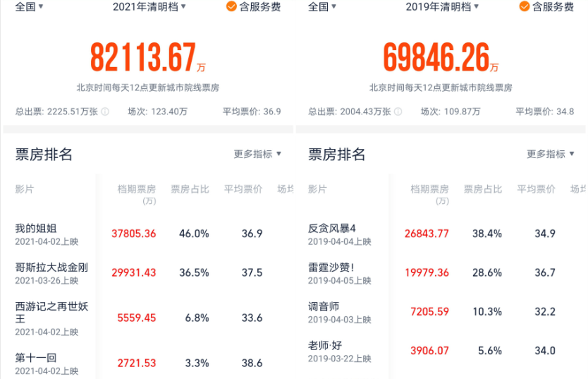Toggle 含服务费 checkbox in 2021 panel
Image resolution: width=588 pixels, height=379 pixels.
(x=231, y=6)
